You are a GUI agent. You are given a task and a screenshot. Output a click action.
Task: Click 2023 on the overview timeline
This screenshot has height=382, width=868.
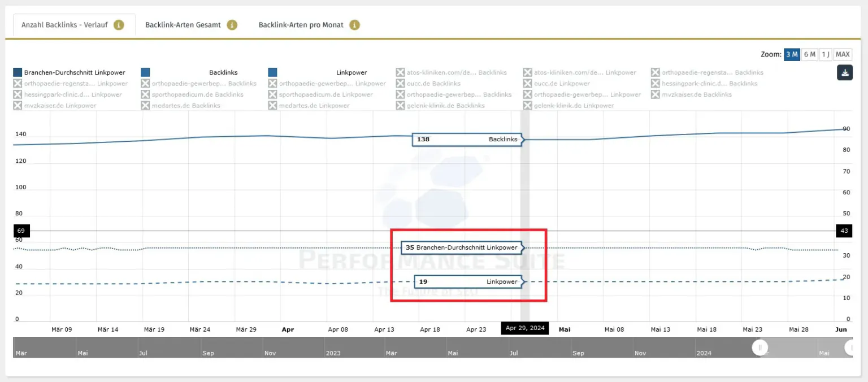click(x=333, y=353)
